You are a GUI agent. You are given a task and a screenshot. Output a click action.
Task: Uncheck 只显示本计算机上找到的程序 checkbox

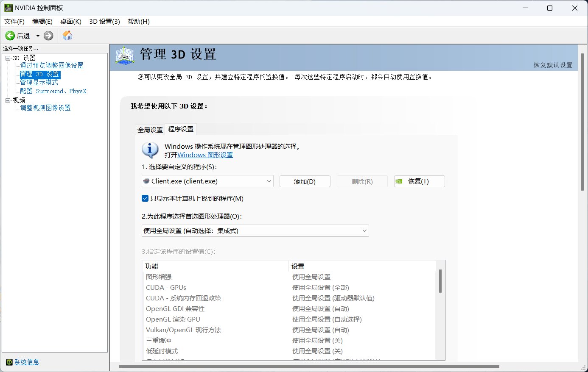145,198
